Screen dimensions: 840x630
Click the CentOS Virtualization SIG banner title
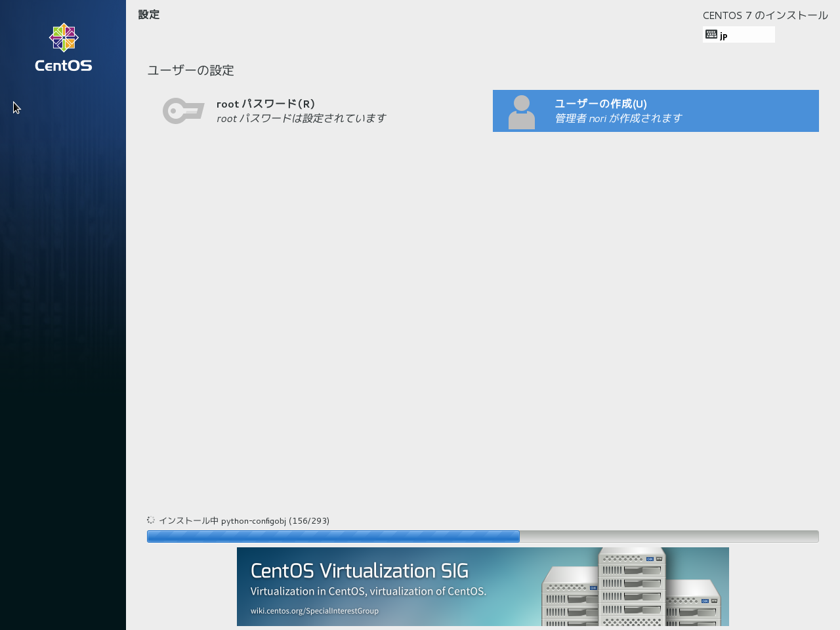point(359,571)
